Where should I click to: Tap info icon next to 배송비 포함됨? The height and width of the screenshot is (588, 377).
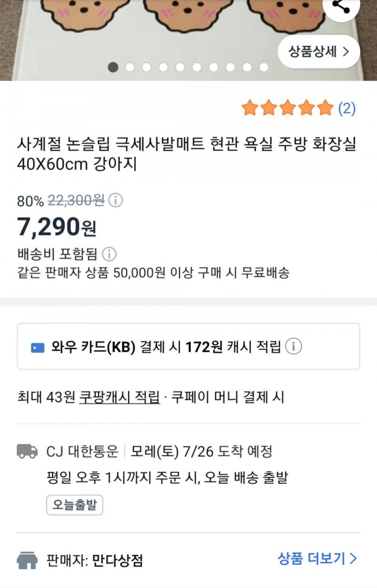(109, 254)
